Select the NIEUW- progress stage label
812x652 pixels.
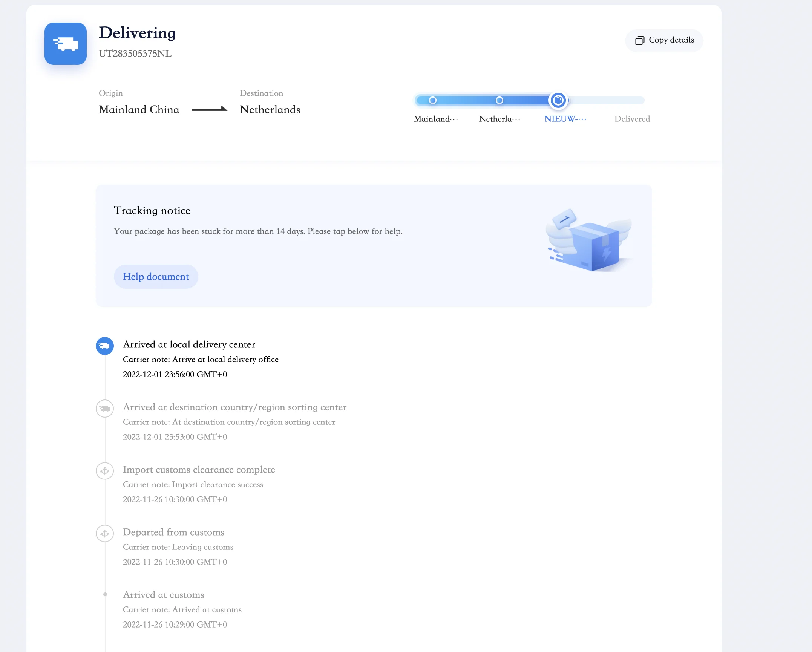[x=565, y=119]
